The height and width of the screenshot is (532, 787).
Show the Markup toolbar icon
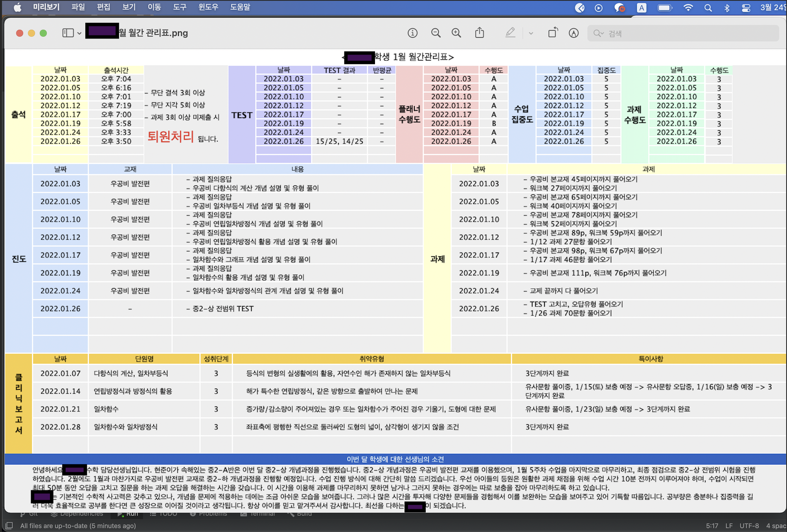(x=574, y=33)
